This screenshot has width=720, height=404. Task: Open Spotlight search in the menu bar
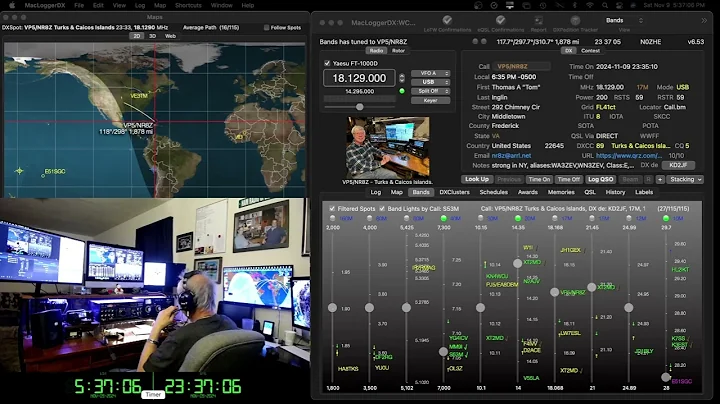pos(605,6)
